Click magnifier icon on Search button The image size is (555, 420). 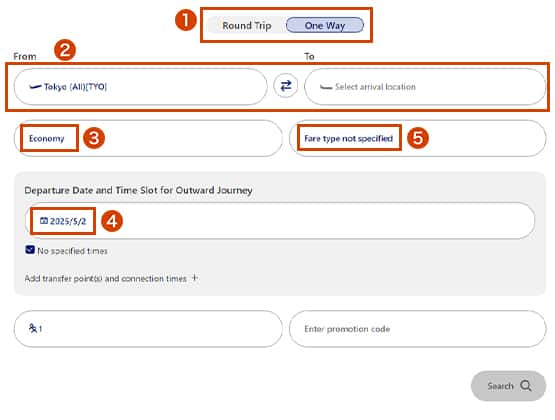(526, 386)
